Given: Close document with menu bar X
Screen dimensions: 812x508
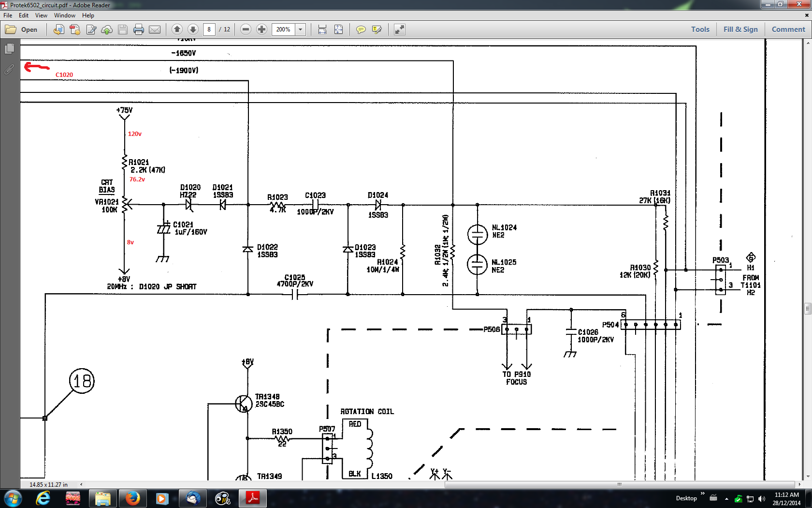Looking at the screenshot, I should (807, 15).
